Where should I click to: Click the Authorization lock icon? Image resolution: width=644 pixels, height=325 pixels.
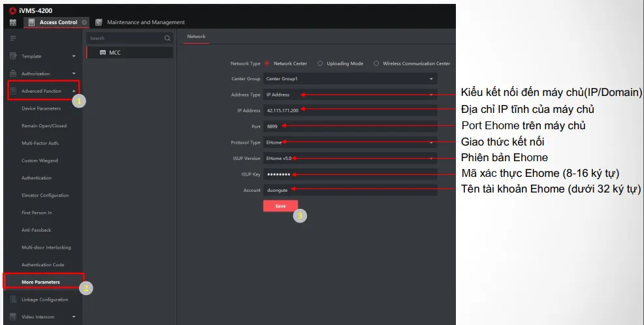click(13, 74)
